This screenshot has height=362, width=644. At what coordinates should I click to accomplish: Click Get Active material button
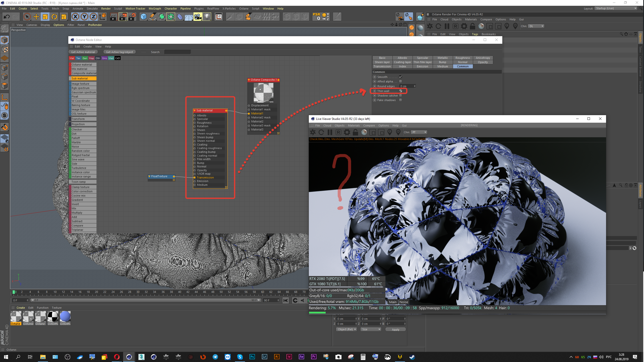click(x=83, y=52)
